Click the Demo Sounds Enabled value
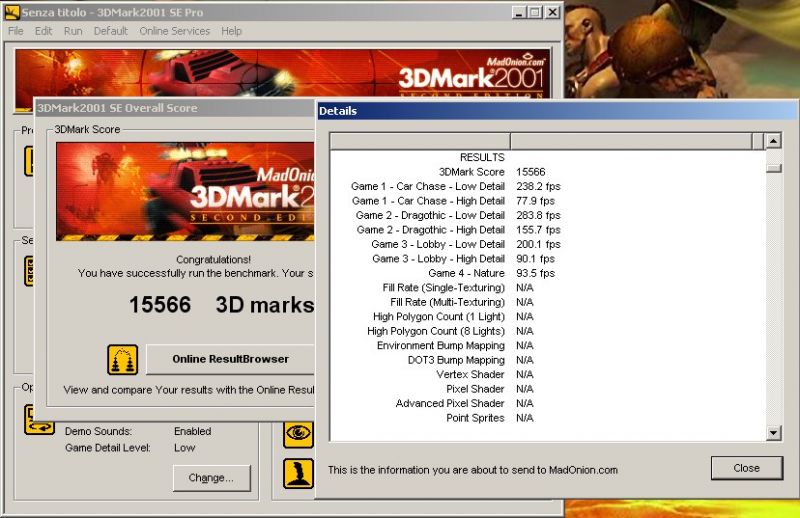800x518 pixels. [x=192, y=431]
